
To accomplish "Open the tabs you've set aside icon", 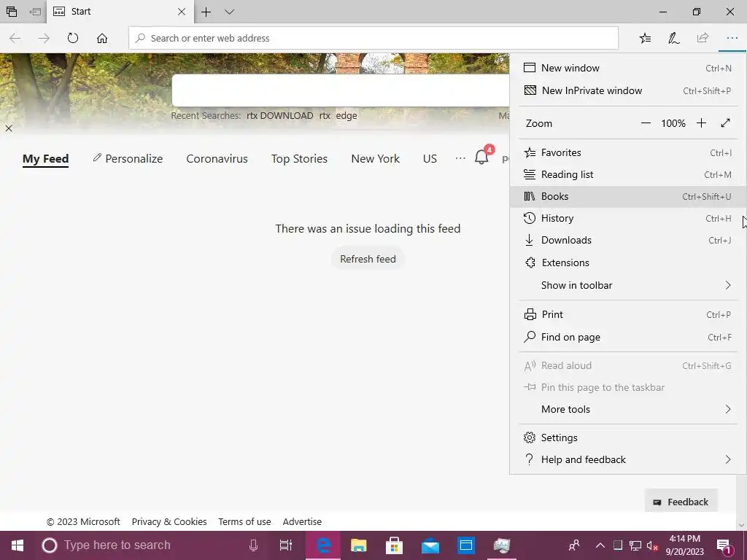I will (x=12, y=12).
